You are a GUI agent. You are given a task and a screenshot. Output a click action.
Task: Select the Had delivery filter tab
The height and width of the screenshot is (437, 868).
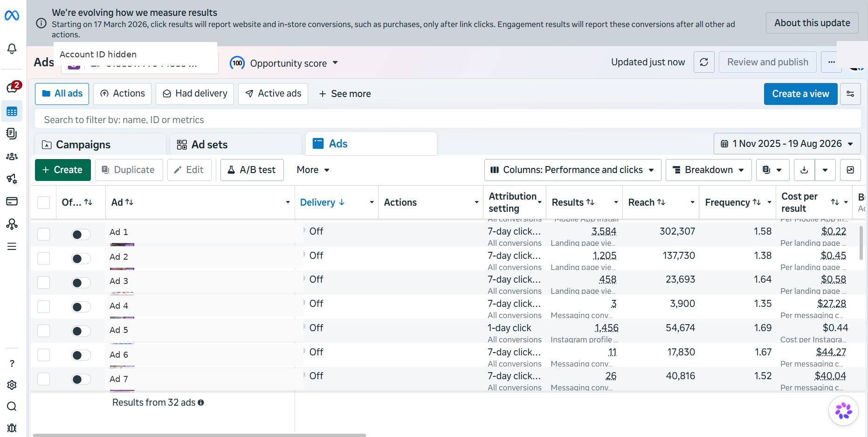(195, 94)
